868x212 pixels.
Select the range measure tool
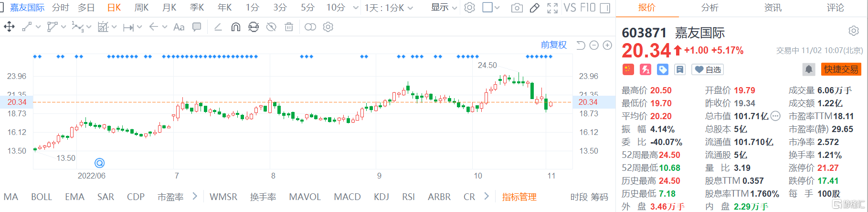click(128, 27)
